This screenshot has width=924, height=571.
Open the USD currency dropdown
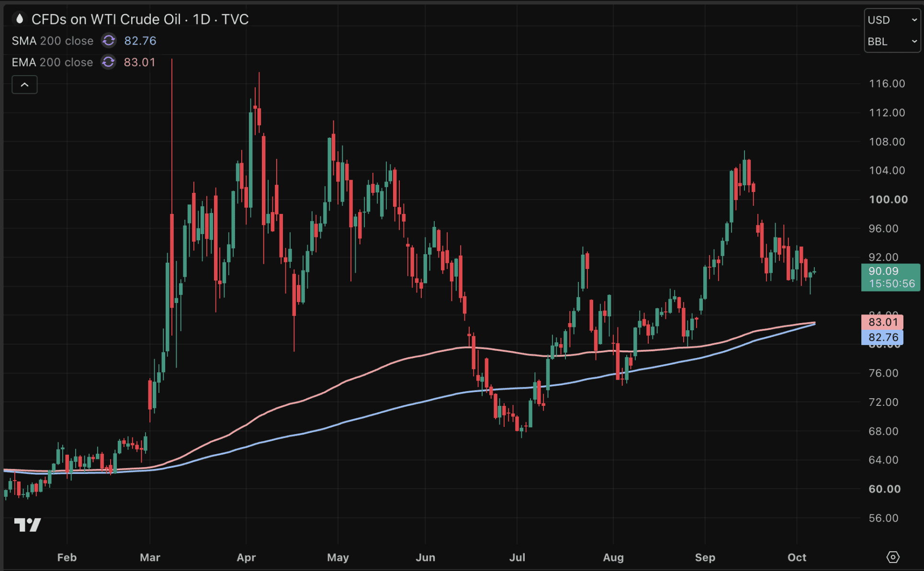[892, 20]
